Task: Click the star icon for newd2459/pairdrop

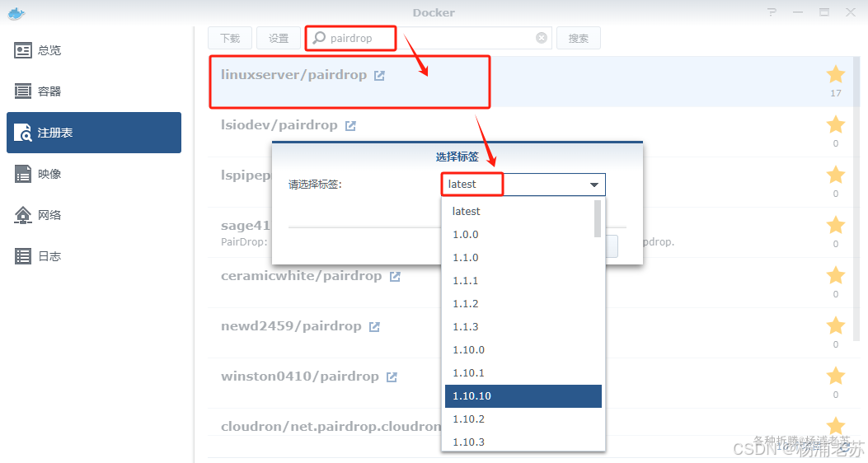Action: pos(835,325)
